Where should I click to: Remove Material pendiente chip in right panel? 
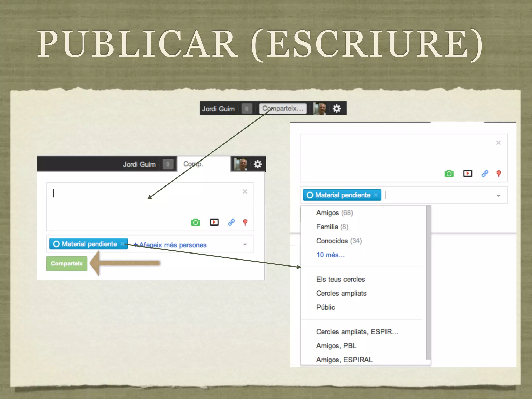coord(376,195)
